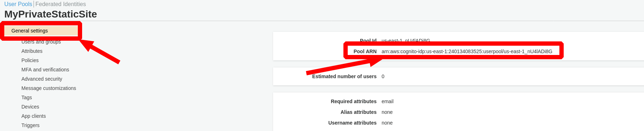Image resolution: width=644 pixels, height=131 pixels.
Task: Click the estimated users value 0
Action: pyautogui.click(x=383, y=76)
